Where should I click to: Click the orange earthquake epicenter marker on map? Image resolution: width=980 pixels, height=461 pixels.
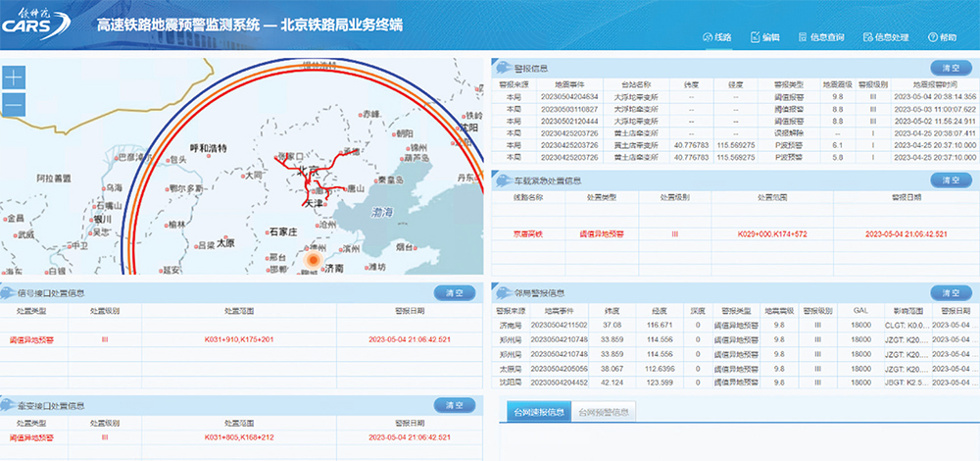pos(313,260)
